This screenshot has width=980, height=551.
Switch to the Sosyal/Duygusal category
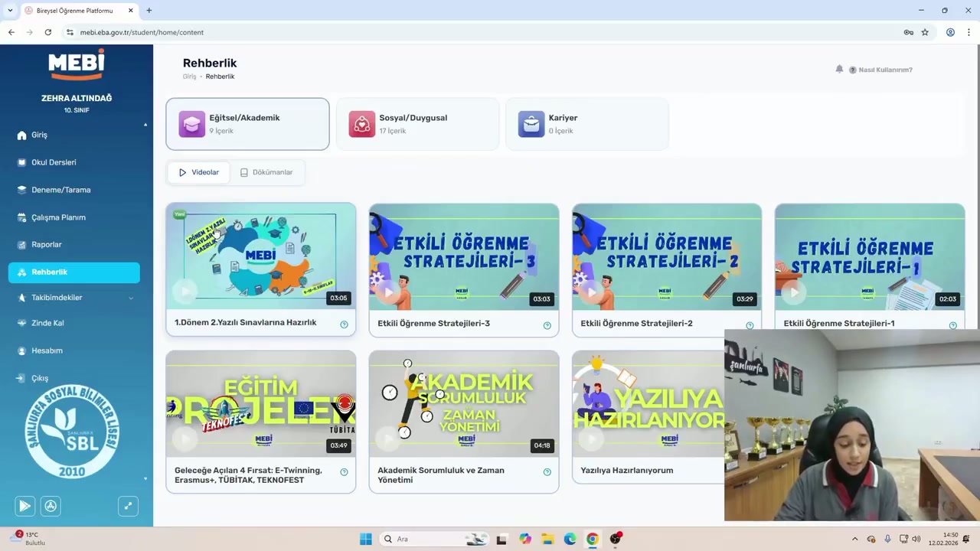click(417, 124)
